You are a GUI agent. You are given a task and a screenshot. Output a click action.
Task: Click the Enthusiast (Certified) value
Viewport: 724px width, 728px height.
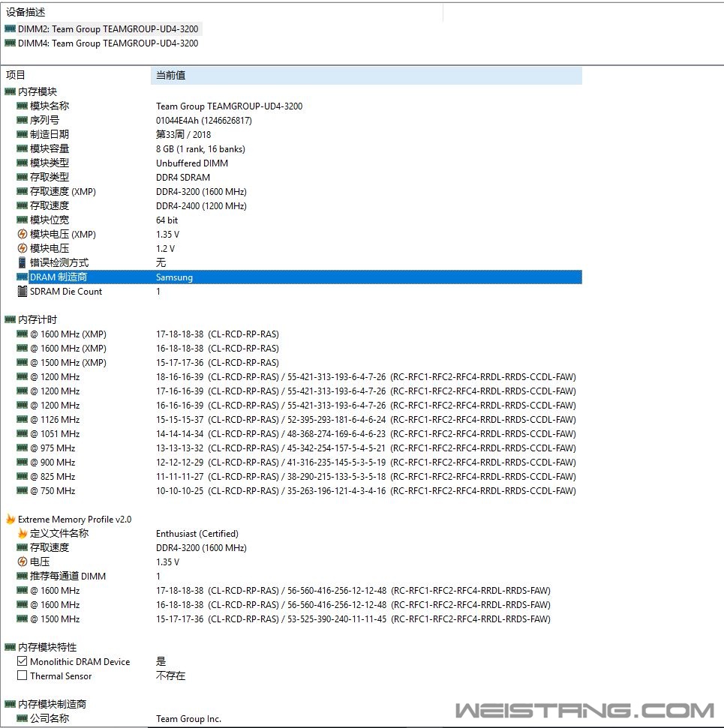point(197,534)
